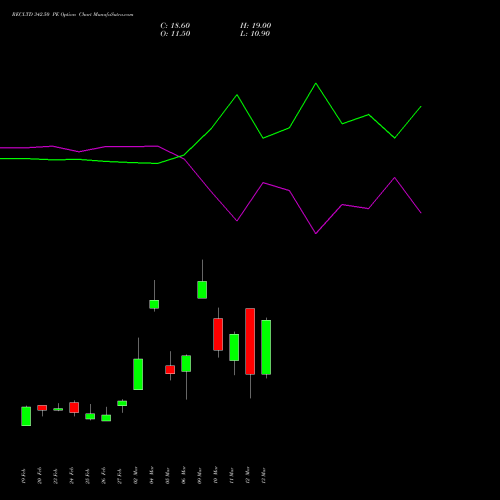Click the high value H: 19.00

pyautogui.click(x=255, y=26)
